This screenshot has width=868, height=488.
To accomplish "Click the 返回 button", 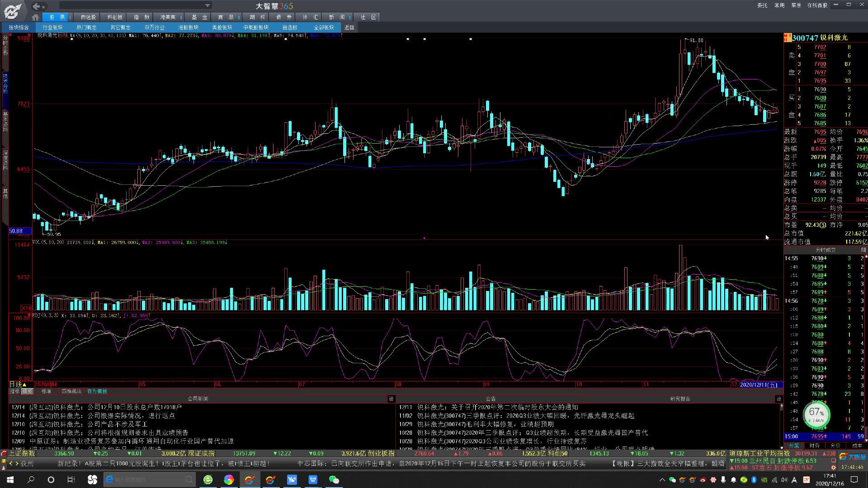I will (x=349, y=28).
